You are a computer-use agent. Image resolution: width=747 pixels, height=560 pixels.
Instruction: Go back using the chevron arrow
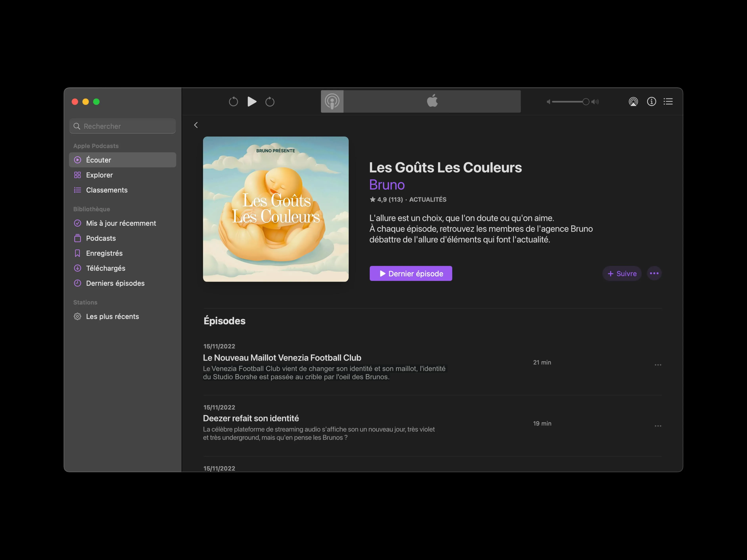tap(196, 125)
